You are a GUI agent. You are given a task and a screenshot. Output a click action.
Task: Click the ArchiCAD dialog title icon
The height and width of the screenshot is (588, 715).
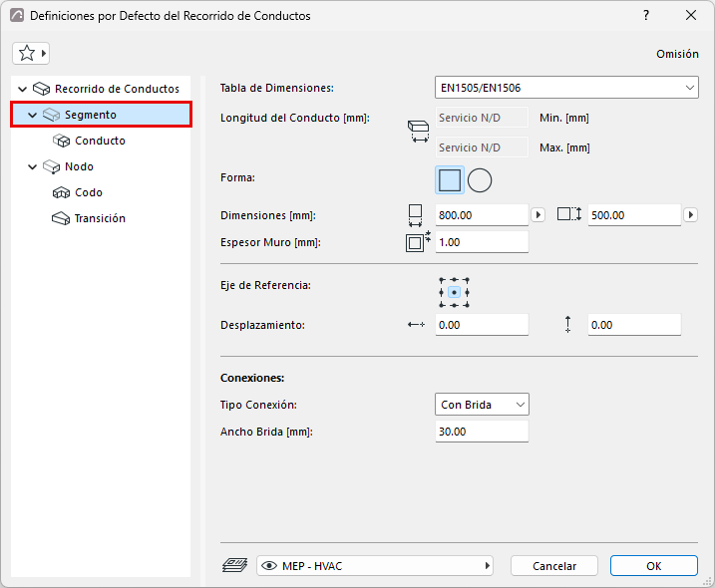pyautogui.click(x=17, y=15)
